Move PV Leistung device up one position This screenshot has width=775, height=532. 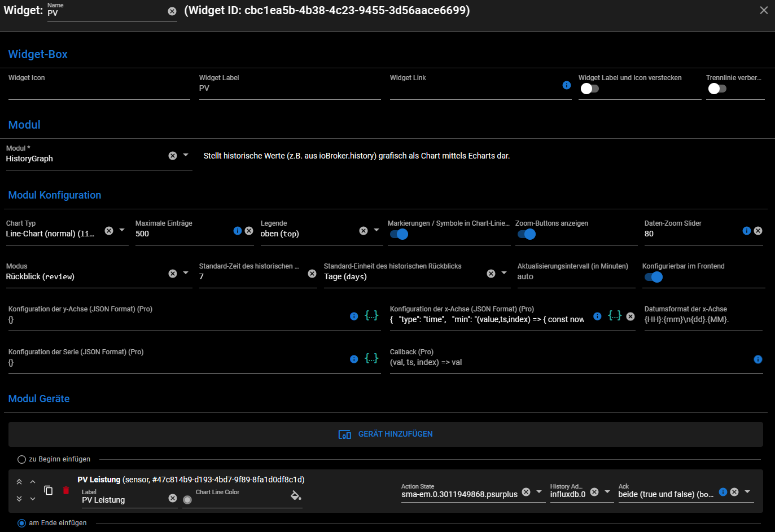click(x=33, y=482)
